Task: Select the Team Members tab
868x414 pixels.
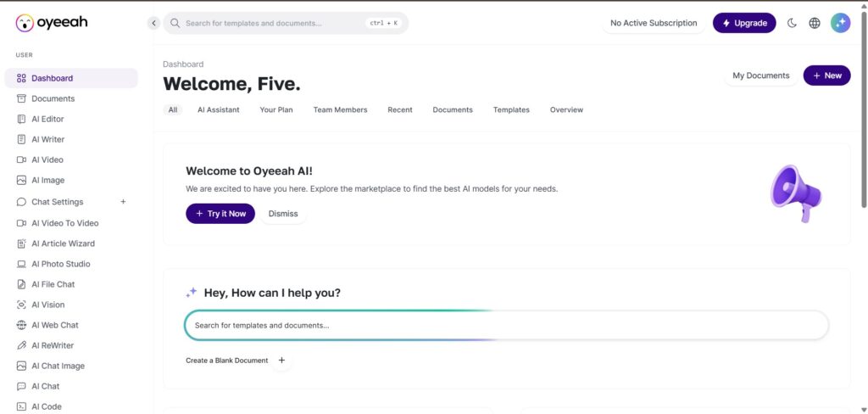Action: (x=341, y=109)
